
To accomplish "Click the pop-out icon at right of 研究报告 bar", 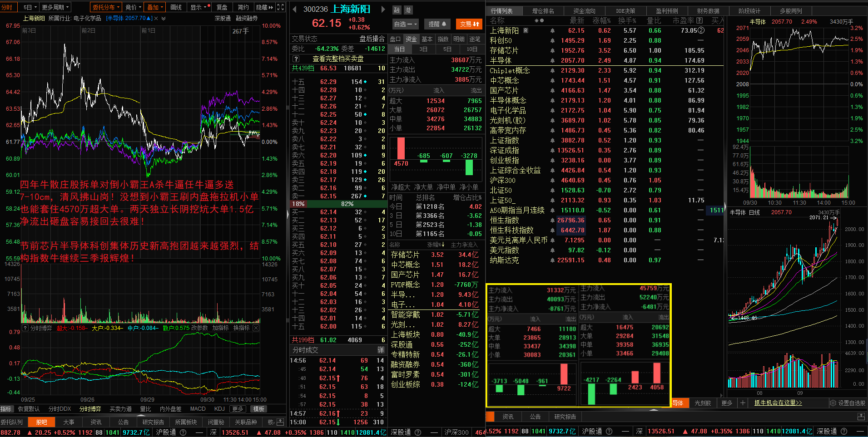I will [x=861, y=417].
